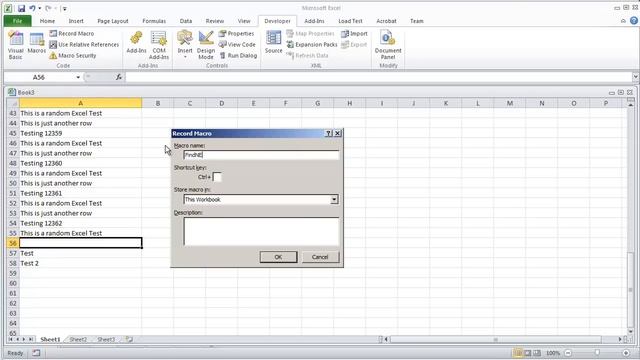Click the Record Macro dialog help button

(329, 133)
